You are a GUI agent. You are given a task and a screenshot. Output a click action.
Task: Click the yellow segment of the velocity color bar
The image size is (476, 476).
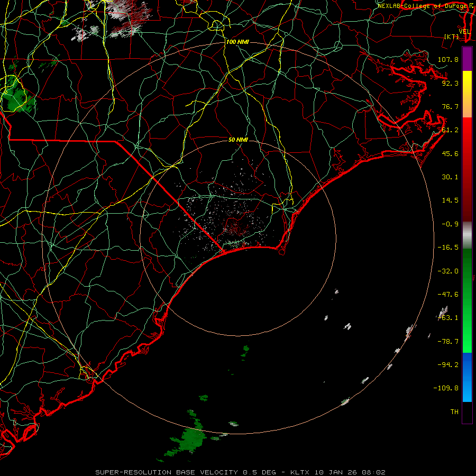(467, 94)
